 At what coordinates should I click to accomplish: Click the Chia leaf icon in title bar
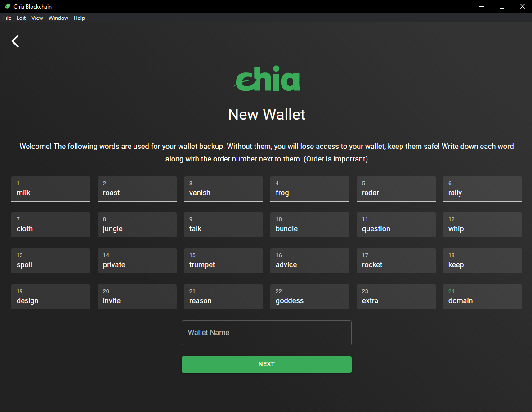(x=7, y=7)
